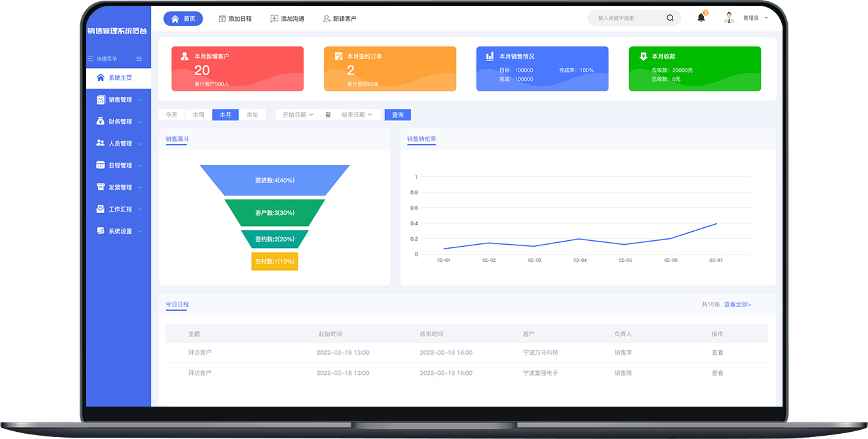The width and height of the screenshot is (868, 439).
Task: Click the yellow 交付数 funnel segment
Action: [274, 262]
